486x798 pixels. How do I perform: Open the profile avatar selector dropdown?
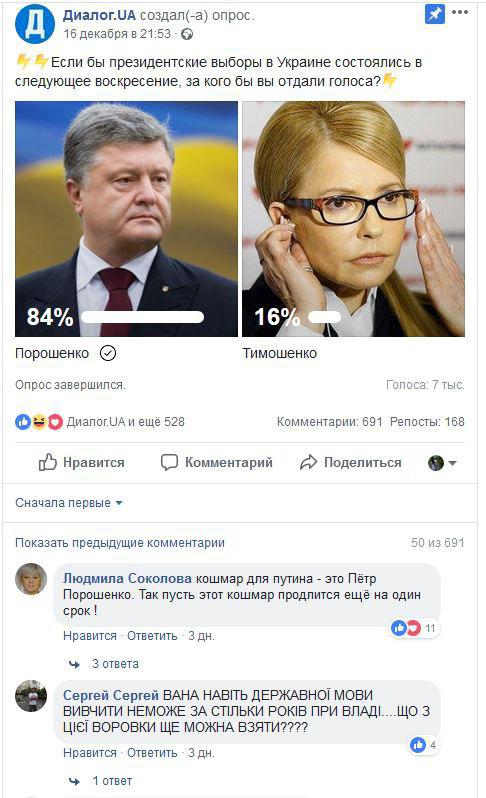click(x=442, y=463)
